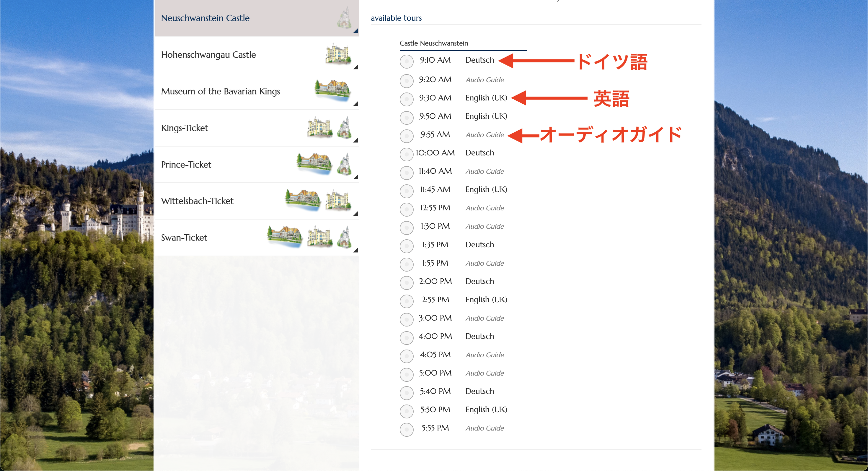The width and height of the screenshot is (868, 471).
Task: Click the 'available tours' heading
Action: pyautogui.click(x=396, y=18)
